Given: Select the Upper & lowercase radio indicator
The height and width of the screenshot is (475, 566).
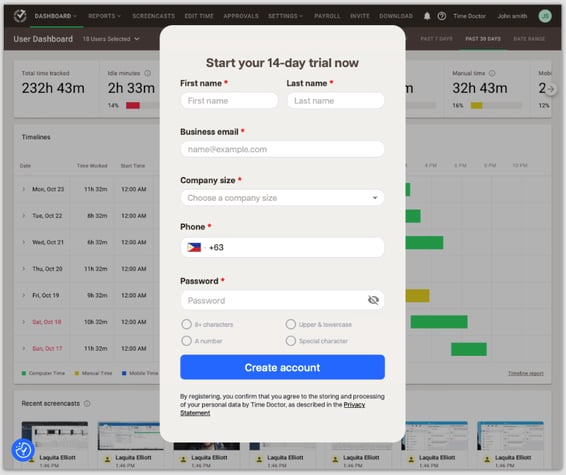Looking at the screenshot, I should pos(291,324).
